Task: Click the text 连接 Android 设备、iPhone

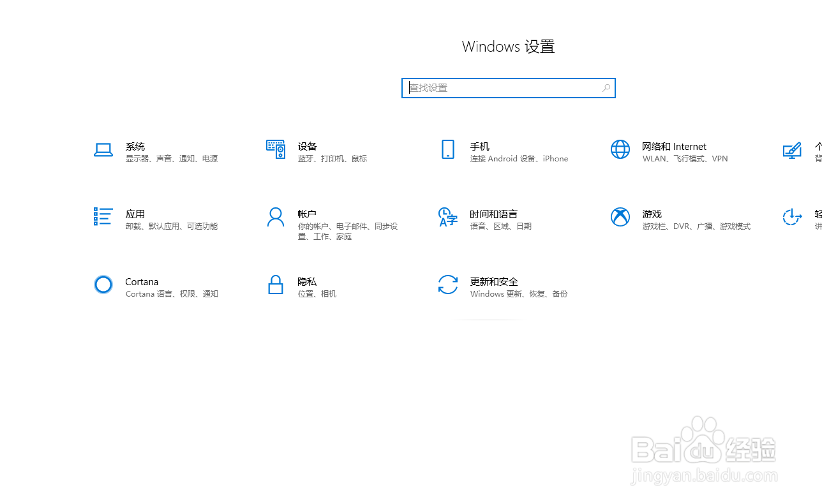Action: click(x=519, y=159)
